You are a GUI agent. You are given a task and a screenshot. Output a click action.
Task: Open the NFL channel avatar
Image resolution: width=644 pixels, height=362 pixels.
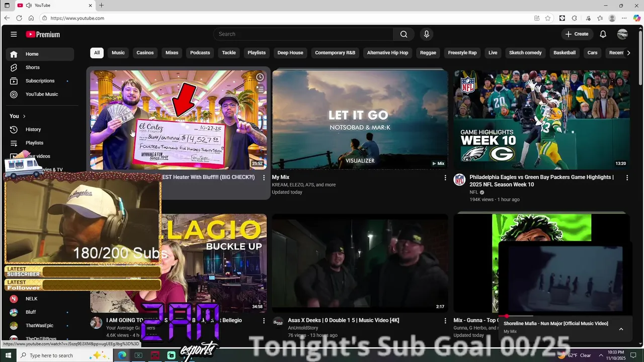pos(459,180)
